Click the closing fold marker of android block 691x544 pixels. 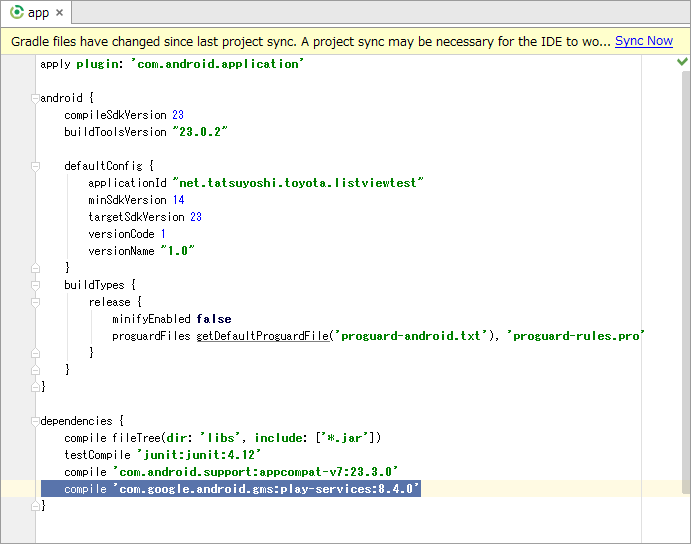(35, 387)
